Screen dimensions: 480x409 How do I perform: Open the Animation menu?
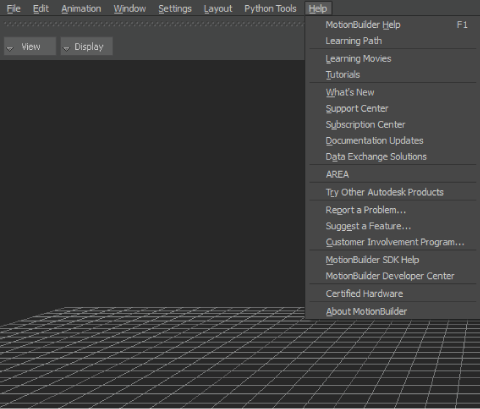point(81,9)
